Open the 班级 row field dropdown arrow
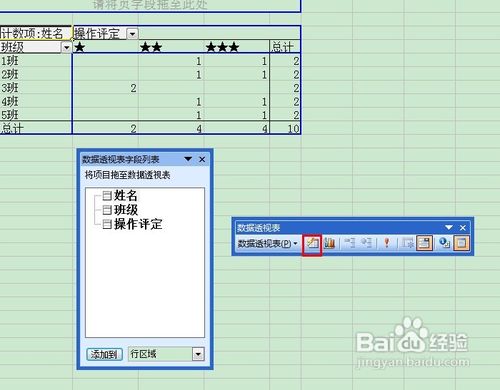Screen dimensions: 500x390 pos(67,48)
